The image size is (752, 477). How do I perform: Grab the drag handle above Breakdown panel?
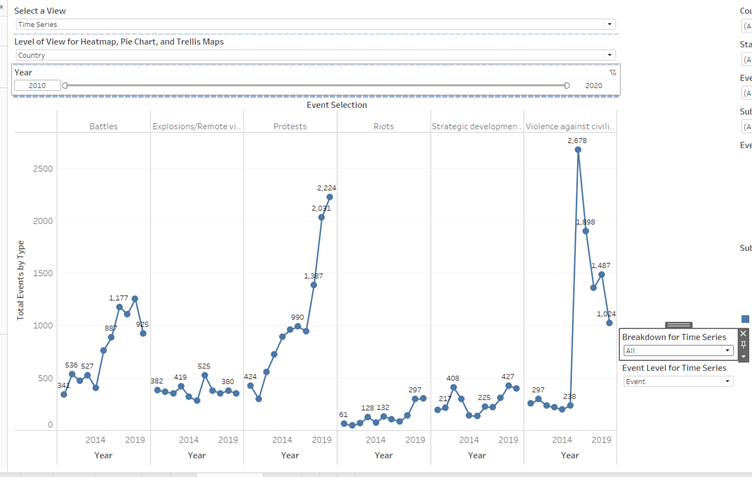(x=678, y=325)
